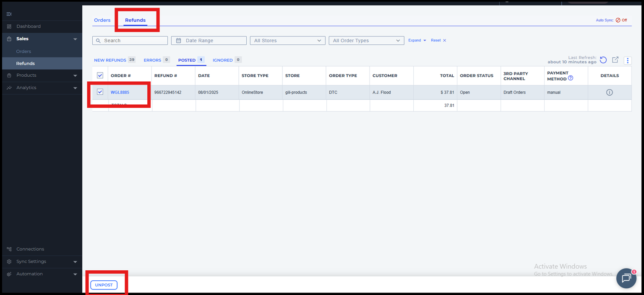Click the export icon above the table
Screen dimensions: 644x295
[615, 60]
